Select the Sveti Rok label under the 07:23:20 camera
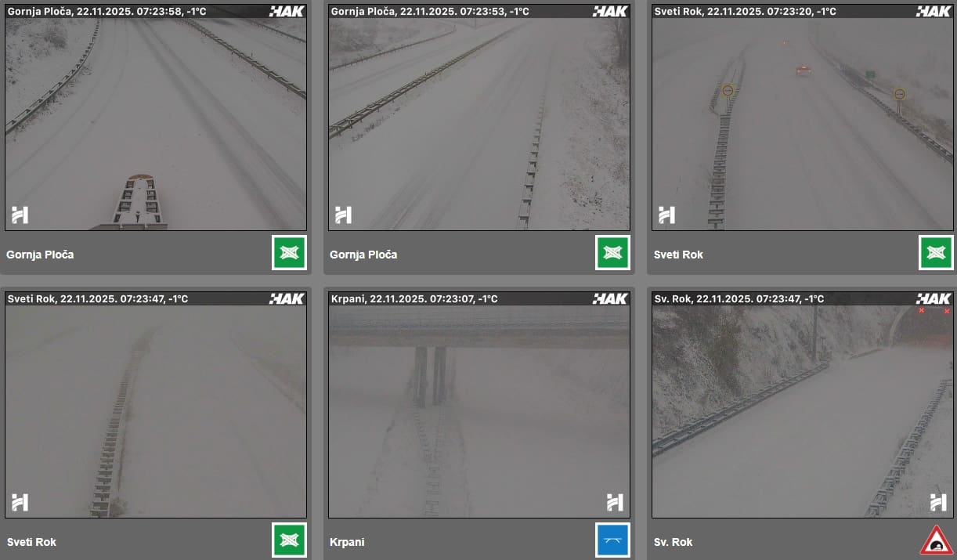 [x=679, y=255]
